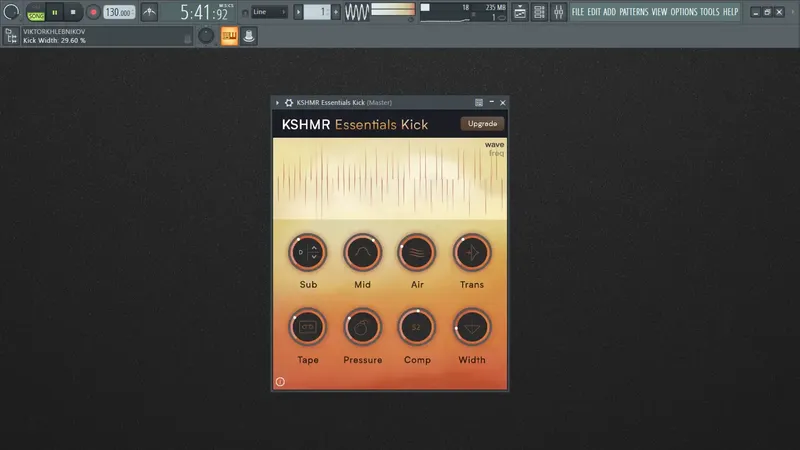Open the plugin settings gear icon
The width and height of the screenshot is (800, 450).
coord(289,103)
